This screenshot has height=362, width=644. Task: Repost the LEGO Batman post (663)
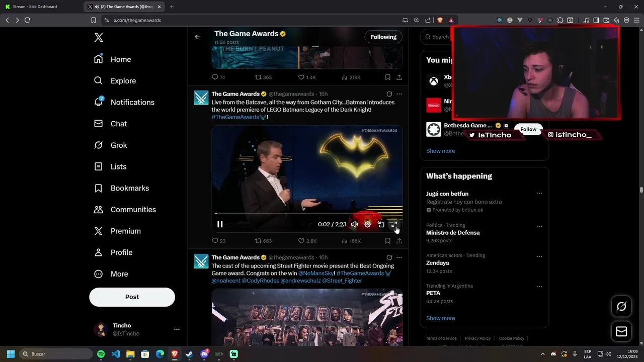click(263, 241)
